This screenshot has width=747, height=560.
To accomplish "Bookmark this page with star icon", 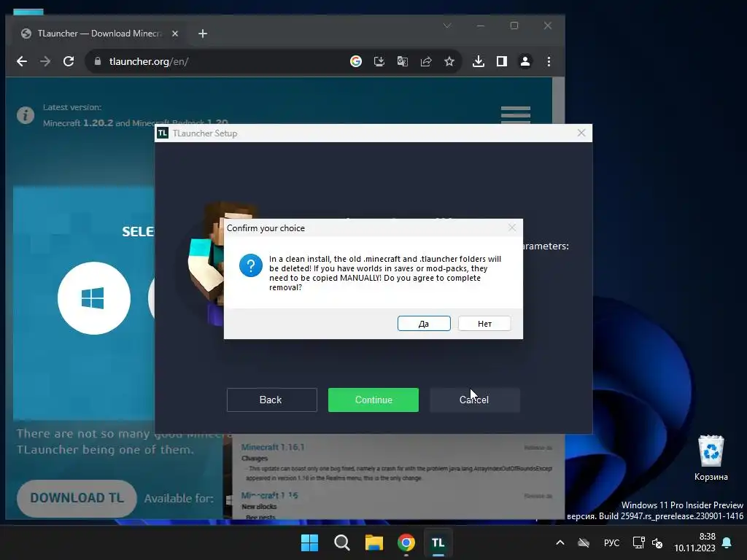I will click(x=449, y=61).
